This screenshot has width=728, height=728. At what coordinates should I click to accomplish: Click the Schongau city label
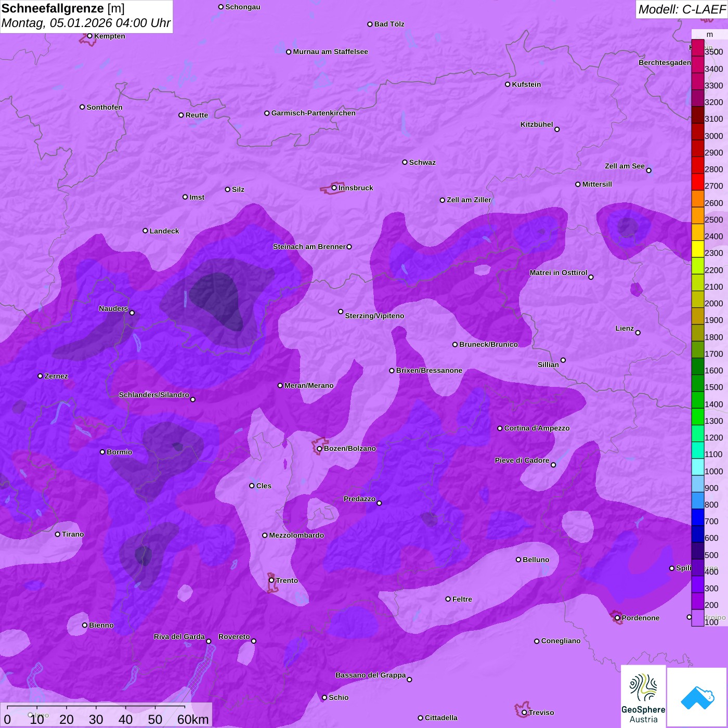[243, 7]
